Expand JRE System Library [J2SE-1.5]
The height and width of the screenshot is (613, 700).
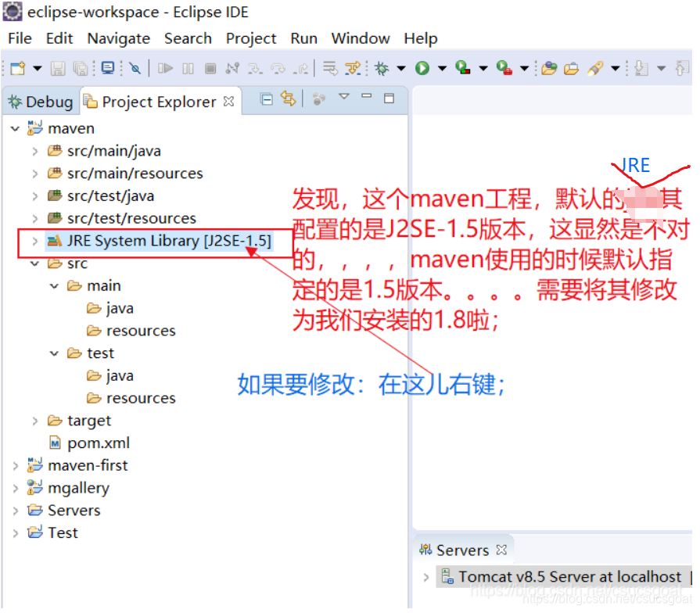pos(35,241)
